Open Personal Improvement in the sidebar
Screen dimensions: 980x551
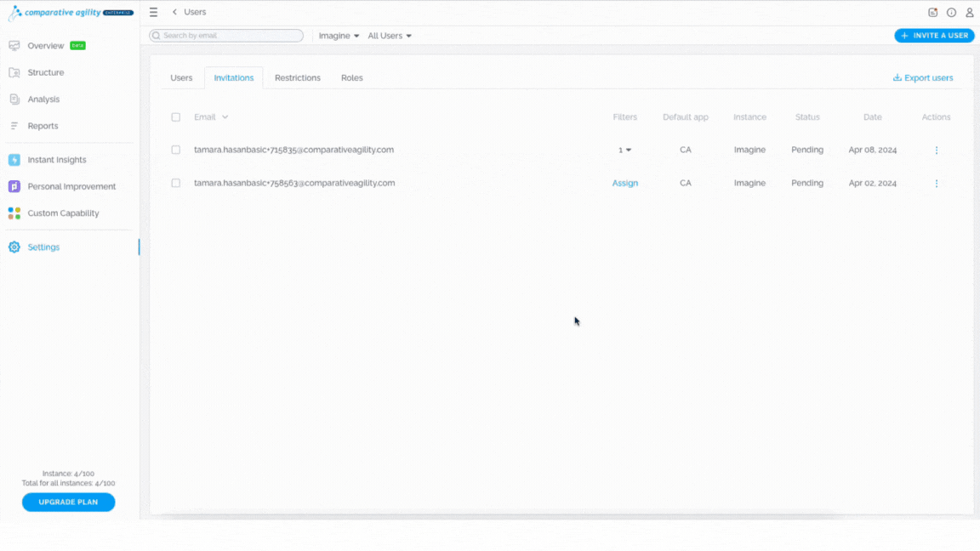pyautogui.click(x=70, y=187)
